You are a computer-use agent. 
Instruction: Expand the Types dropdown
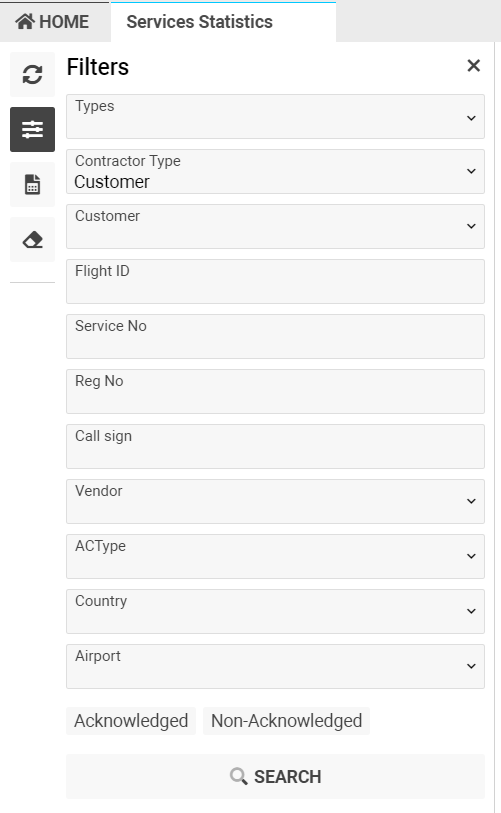coord(275,117)
